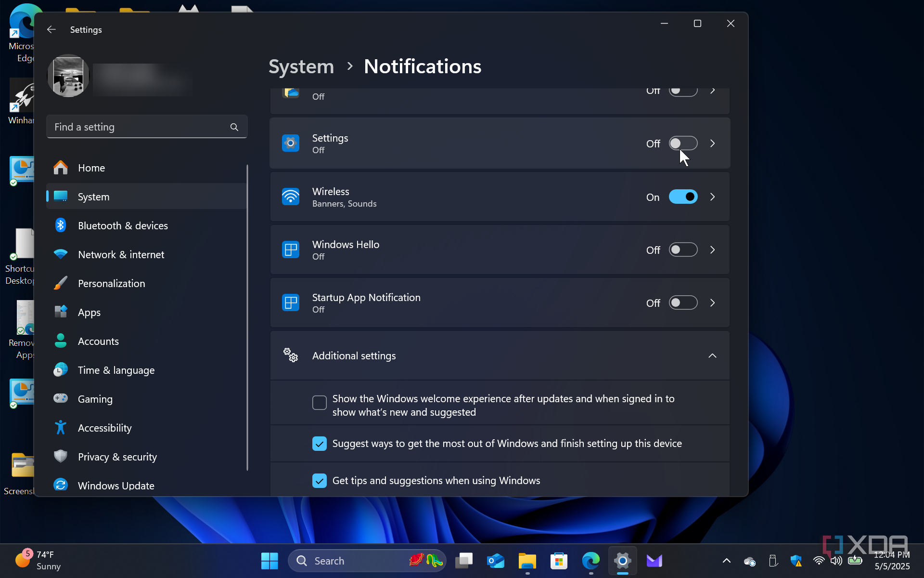Image resolution: width=924 pixels, height=578 pixels.
Task: Open Windows Start menu button
Action: (x=269, y=561)
